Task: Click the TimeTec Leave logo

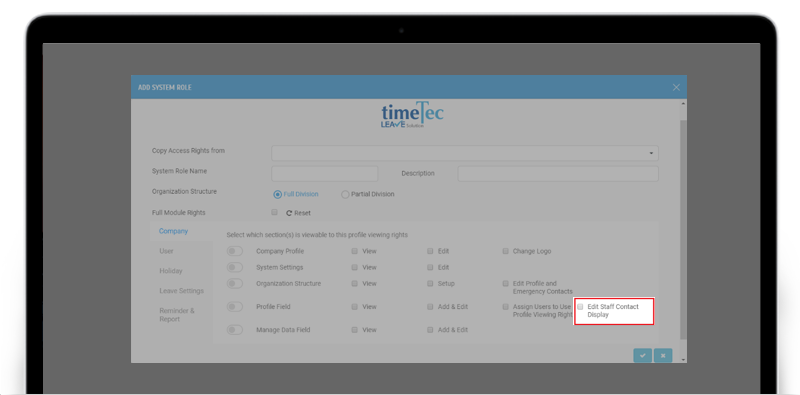Action: click(x=412, y=114)
